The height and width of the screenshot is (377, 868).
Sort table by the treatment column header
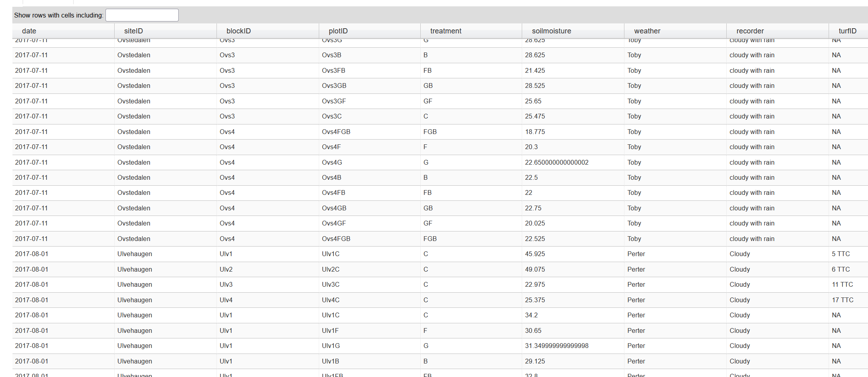point(445,31)
